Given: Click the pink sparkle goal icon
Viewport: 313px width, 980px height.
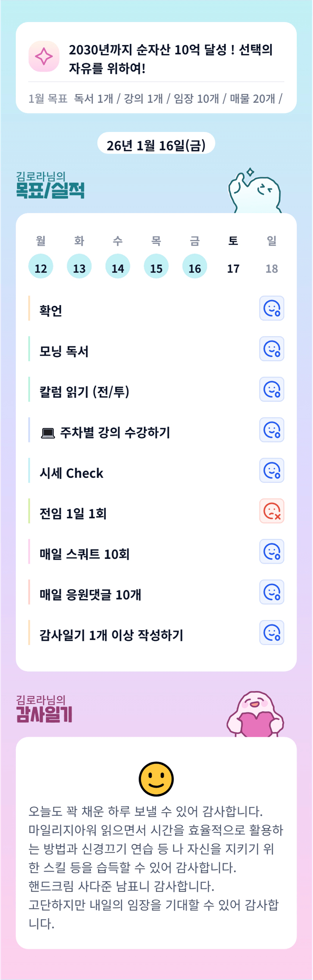Looking at the screenshot, I should [x=44, y=56].
